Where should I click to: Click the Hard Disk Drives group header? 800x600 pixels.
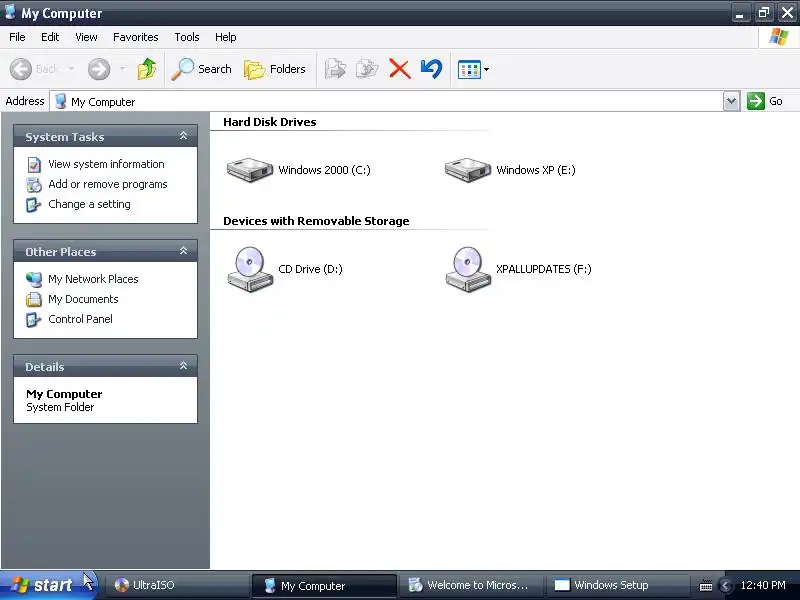click(269, 122)
